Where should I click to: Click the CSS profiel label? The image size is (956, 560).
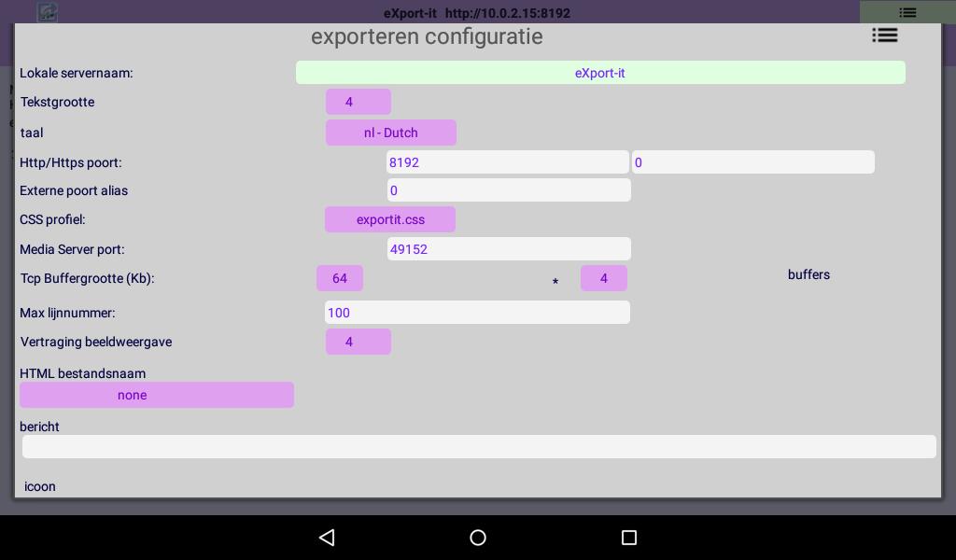[x=52, y=219]
